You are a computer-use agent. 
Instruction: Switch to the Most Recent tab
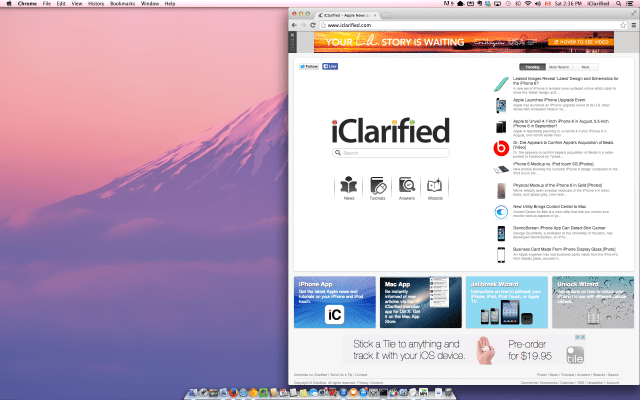pyautogui.click(x=559, y=67)
